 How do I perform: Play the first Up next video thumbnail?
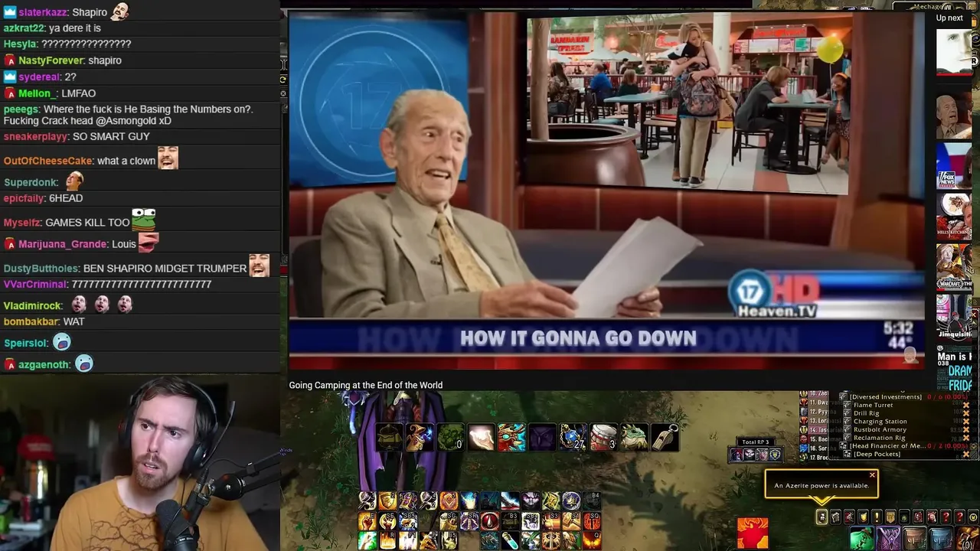pos(954,52)
